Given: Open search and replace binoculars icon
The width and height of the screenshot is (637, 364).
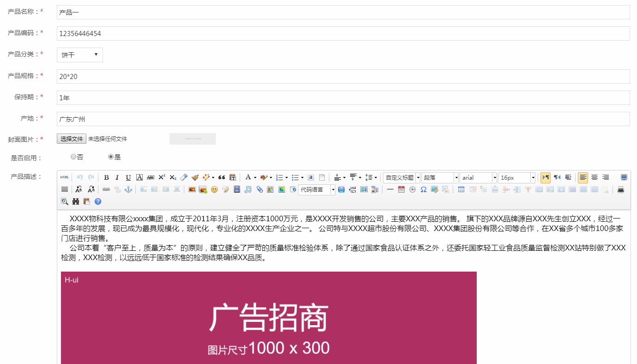Looking at the screenshot, I should point(76,201).
